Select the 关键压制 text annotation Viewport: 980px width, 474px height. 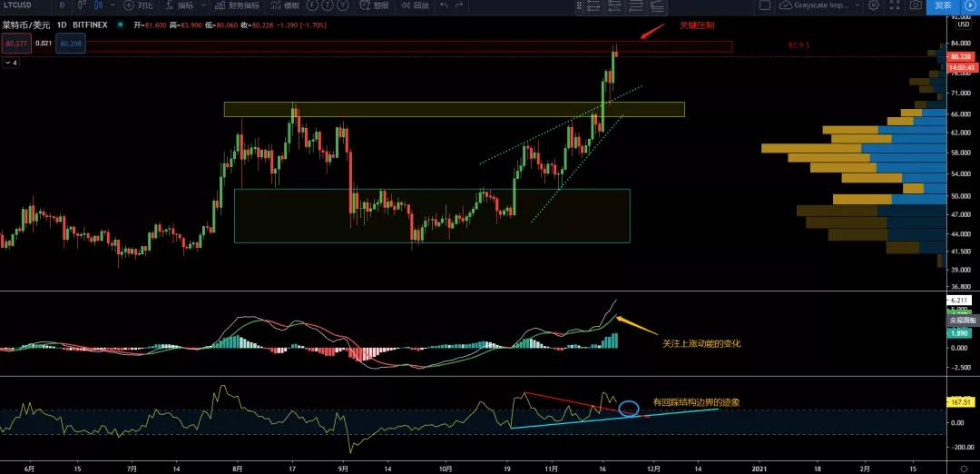click(x=697, y=25)
